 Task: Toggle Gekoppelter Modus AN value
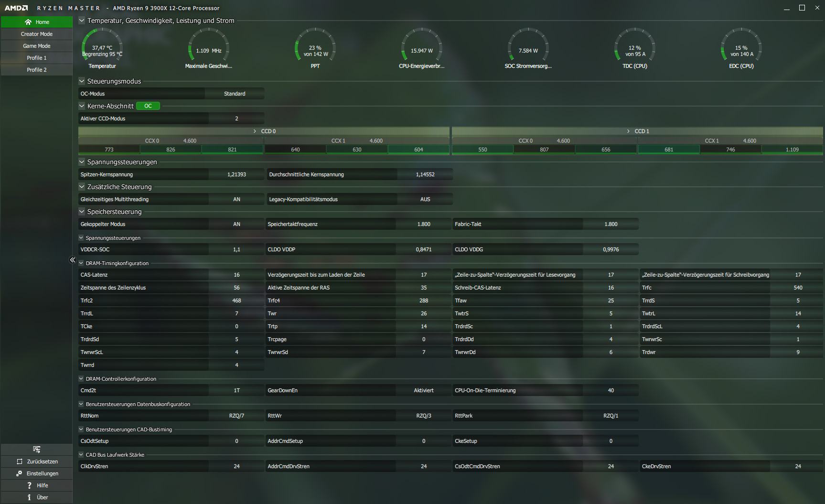[236, 224]
